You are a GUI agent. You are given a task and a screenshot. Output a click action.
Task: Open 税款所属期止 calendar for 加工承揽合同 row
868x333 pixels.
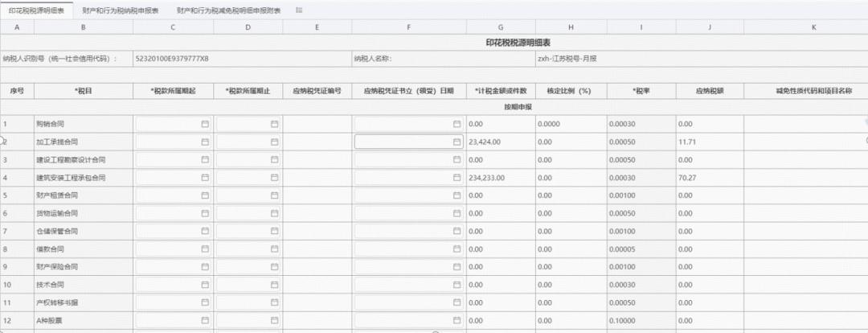[274, 142]
